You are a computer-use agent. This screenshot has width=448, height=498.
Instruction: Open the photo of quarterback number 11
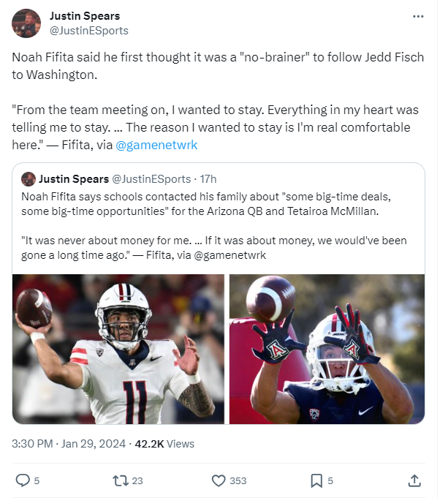click(118, 350)
